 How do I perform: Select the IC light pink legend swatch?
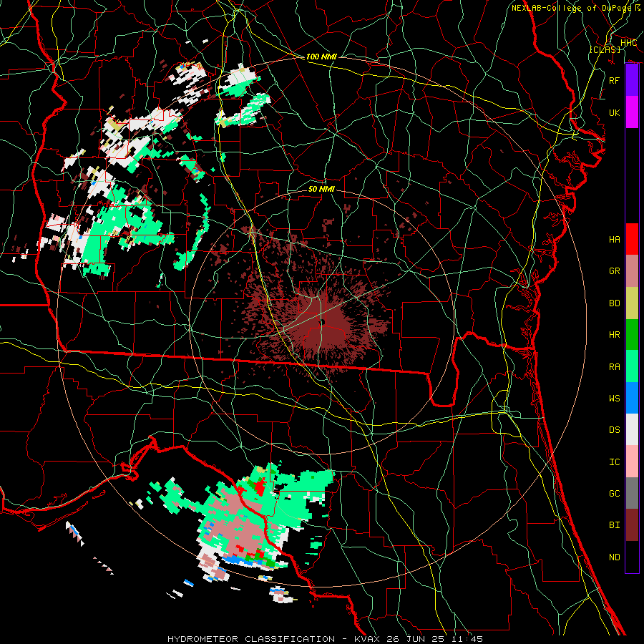[632, 462]
